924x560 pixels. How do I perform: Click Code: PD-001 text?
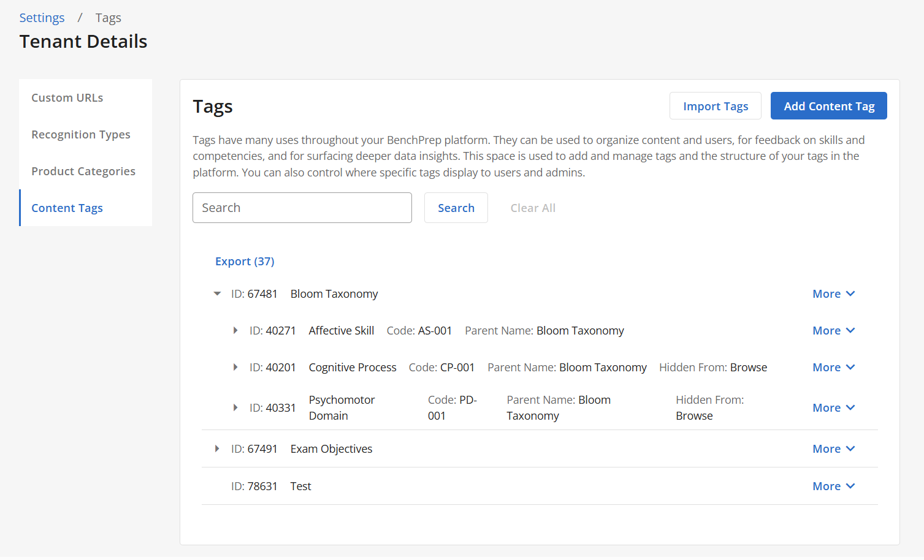coord(452,408)
